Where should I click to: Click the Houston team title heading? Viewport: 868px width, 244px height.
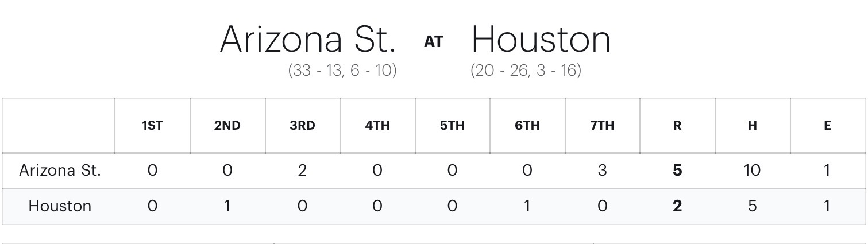[541, 40]
